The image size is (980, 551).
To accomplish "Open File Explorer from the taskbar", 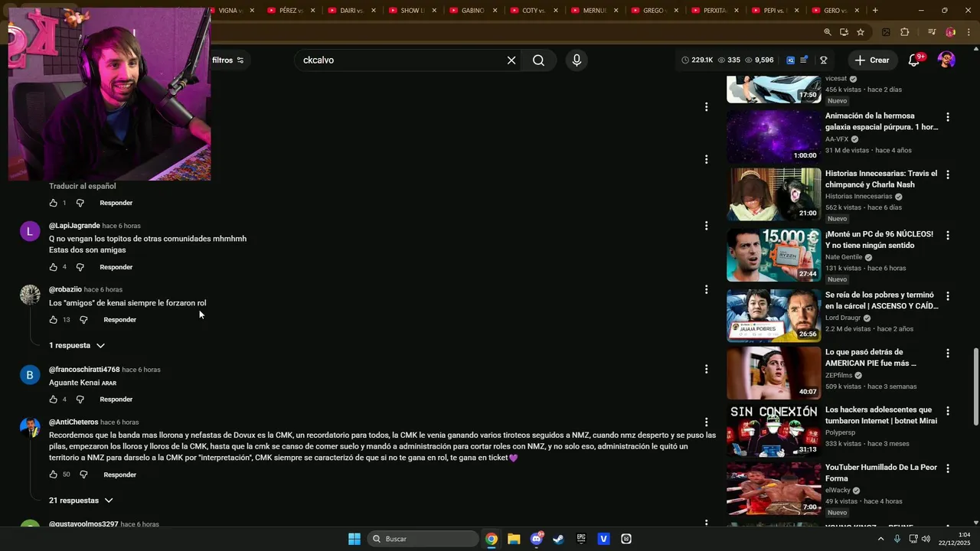I will (x=514, y=539).
